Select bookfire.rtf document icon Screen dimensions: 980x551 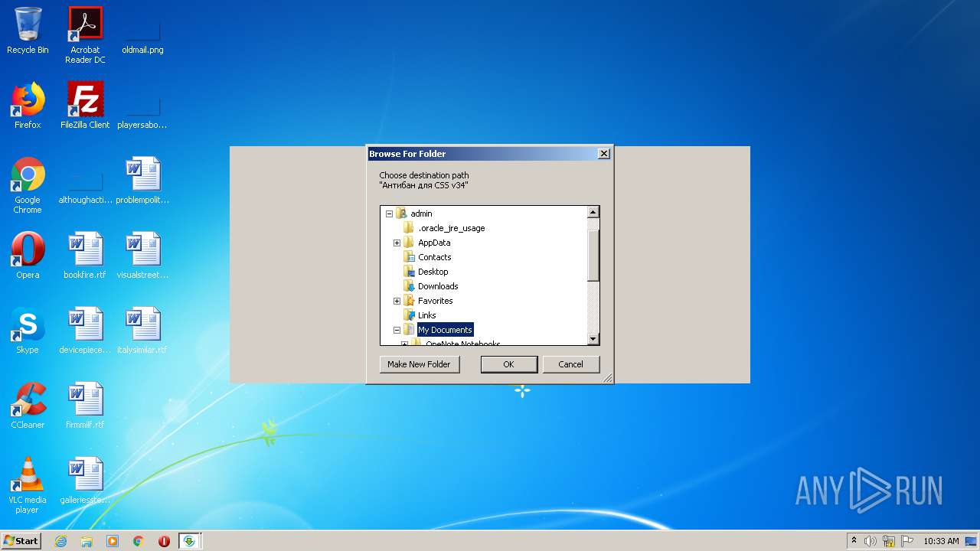tap(85, 256)
